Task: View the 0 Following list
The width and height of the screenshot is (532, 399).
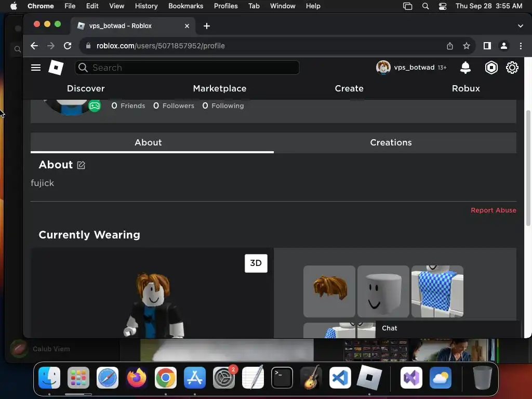Action: click(x=223, y=106)
